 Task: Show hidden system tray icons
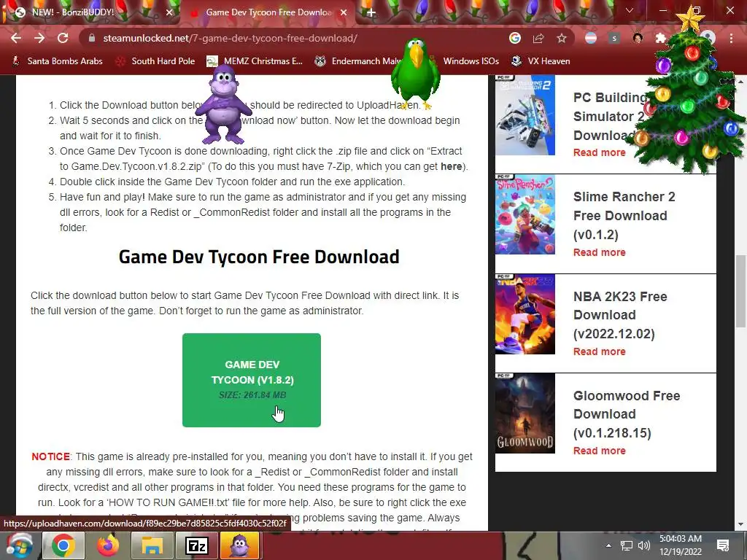[x=608, y=545]
